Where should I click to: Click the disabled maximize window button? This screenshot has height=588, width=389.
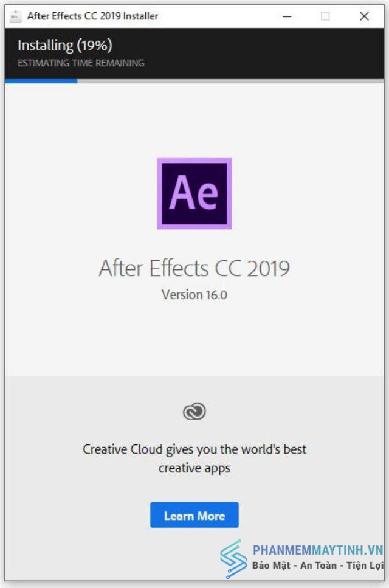[325, 16]
